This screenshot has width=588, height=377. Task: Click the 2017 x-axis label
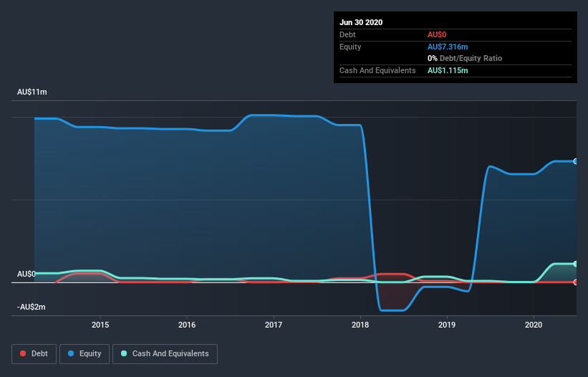274,325
